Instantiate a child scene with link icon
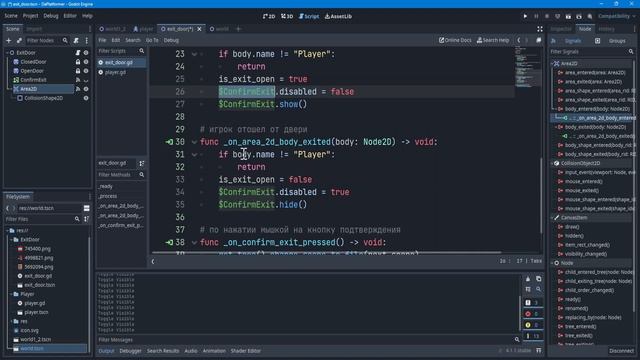The height and width of the screenshot is (360, 640). pos(19,40)
